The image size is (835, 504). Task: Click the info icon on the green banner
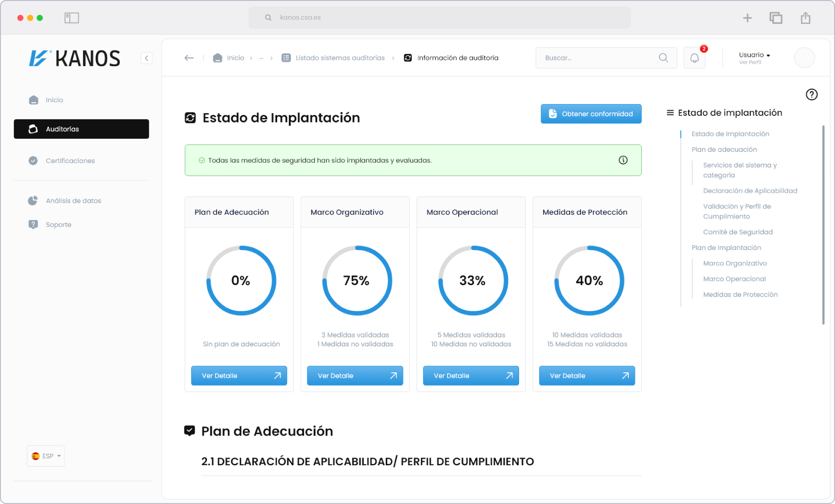click(623, 160)
